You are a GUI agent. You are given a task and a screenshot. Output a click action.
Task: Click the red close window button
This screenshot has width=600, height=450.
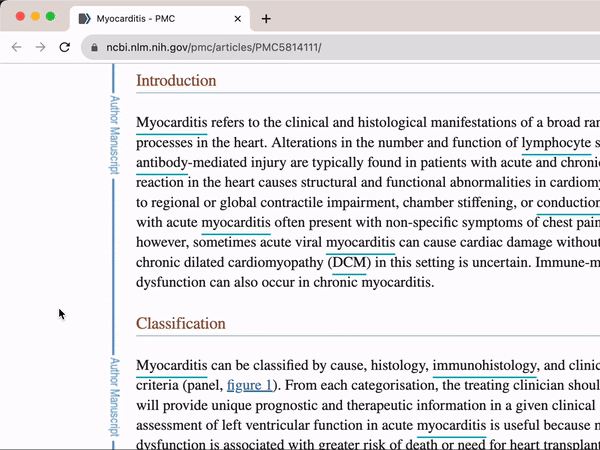point(20,16)
